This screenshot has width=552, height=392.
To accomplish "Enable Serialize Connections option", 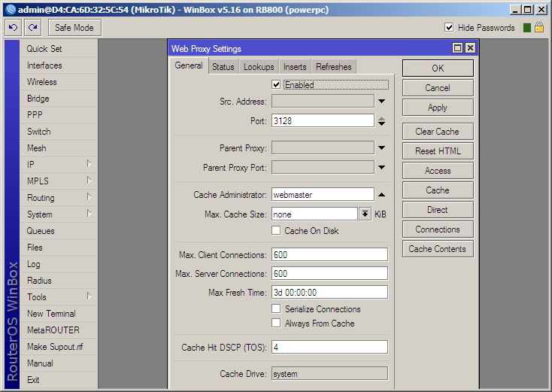I will pos(276,308).
